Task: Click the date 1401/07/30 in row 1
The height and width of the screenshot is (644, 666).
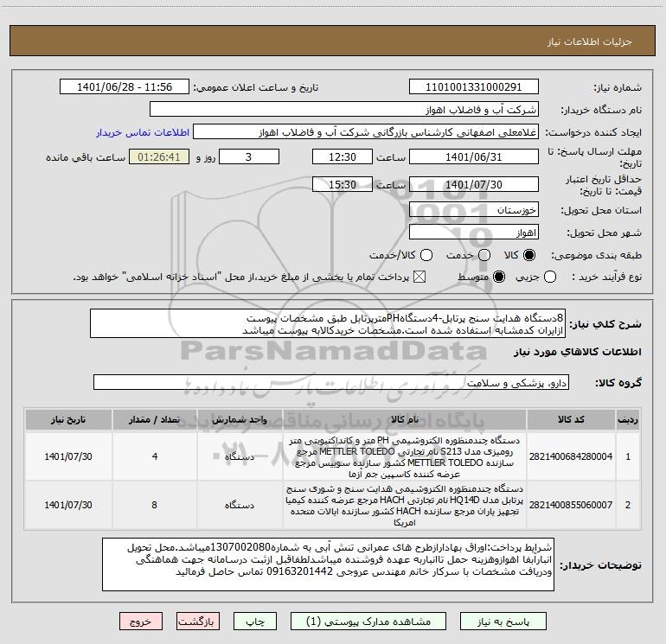Action: tap(68, 456)
